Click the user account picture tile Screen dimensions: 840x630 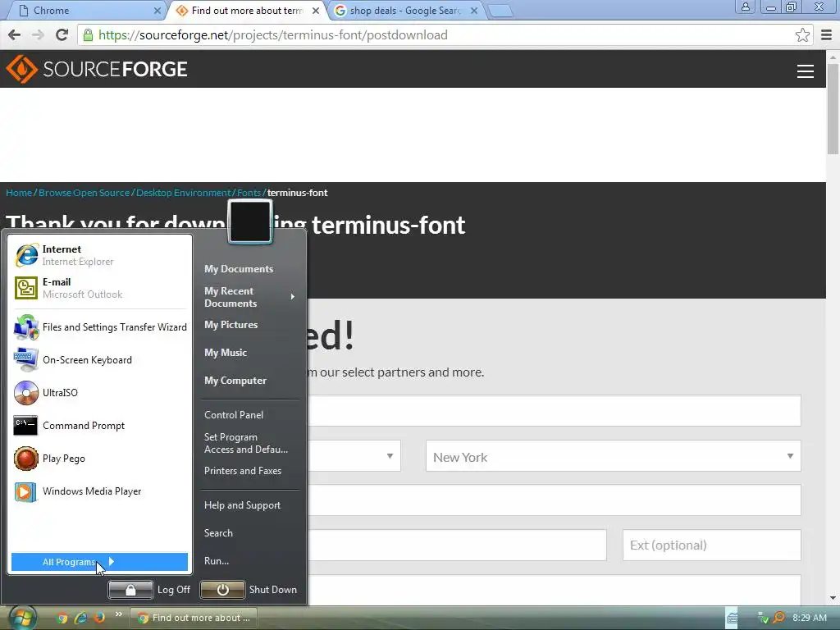(x=250, y=221)
